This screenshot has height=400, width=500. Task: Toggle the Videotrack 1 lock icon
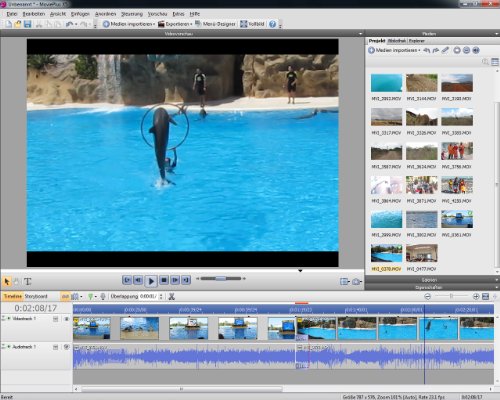(55, 319)
